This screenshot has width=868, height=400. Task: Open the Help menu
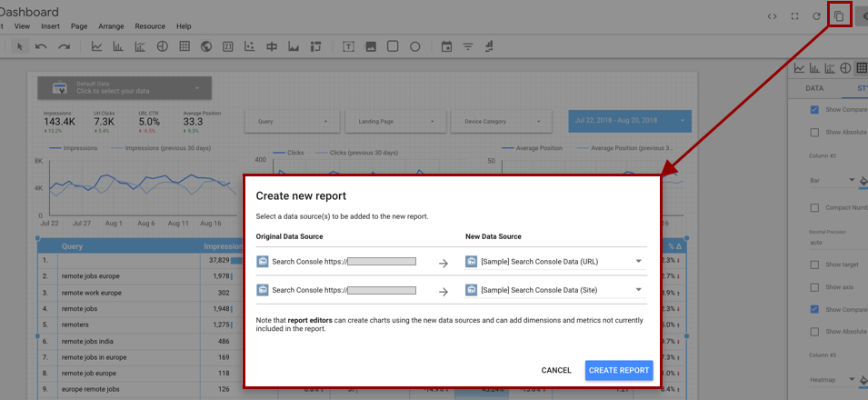pyautogui.click(x=184, y=26)
